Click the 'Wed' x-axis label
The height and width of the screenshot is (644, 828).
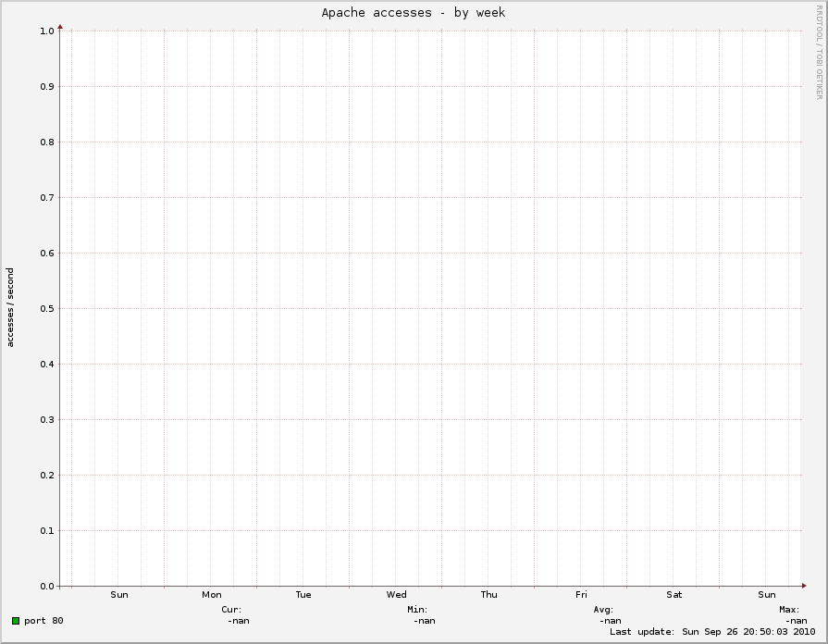tap(397, 595)
